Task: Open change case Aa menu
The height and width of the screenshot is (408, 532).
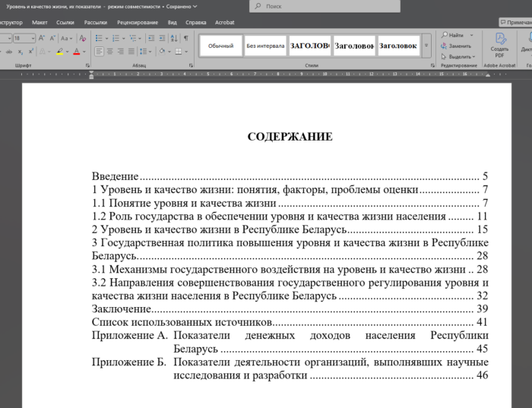Action: [67, 38]
